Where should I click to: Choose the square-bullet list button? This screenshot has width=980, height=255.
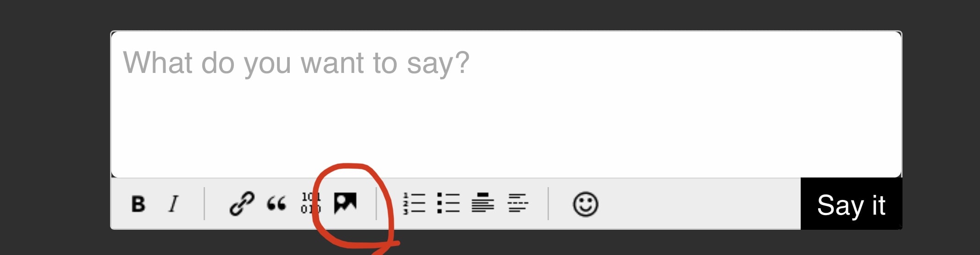pyautogui.click(x=448, y=203)
